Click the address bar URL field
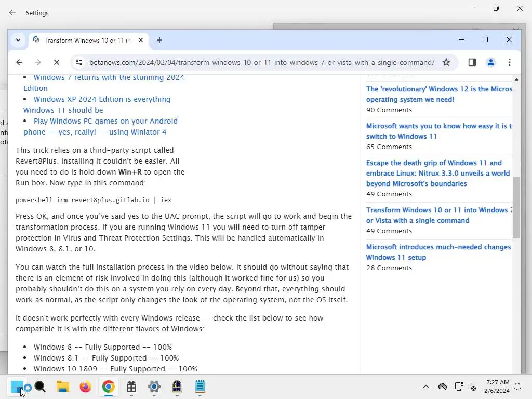 tap(262, 62)
